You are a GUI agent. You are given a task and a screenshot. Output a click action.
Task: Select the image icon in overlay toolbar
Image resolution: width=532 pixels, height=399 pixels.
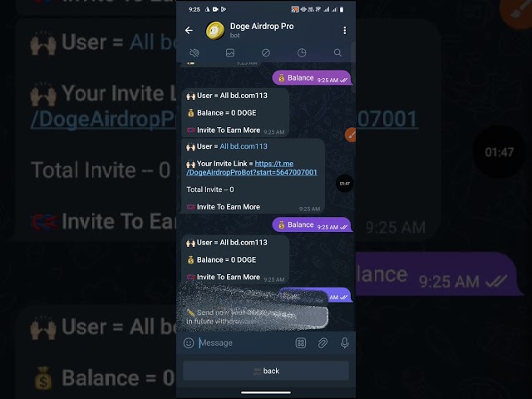pyautogui.click(x=230, y=52)
